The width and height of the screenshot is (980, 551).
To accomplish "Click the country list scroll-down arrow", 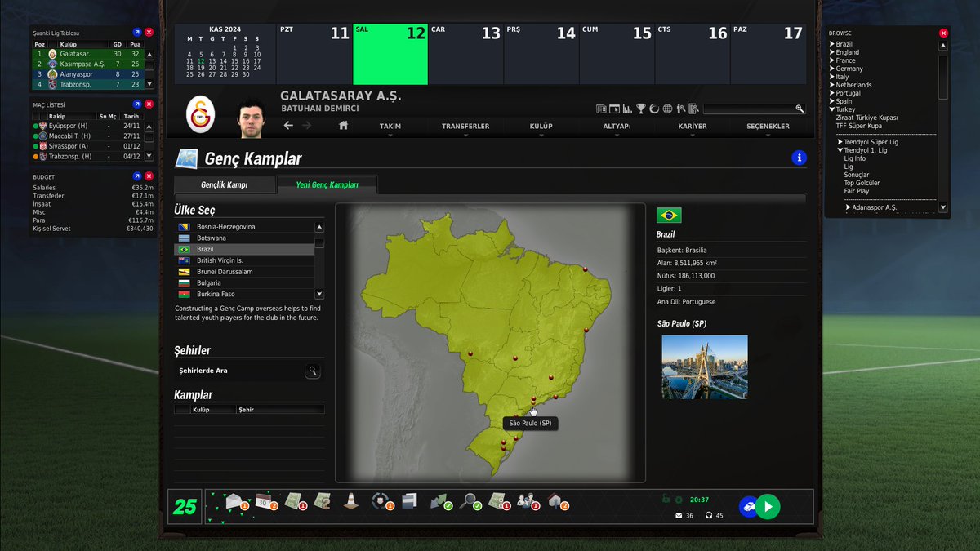I will point(319,294).
